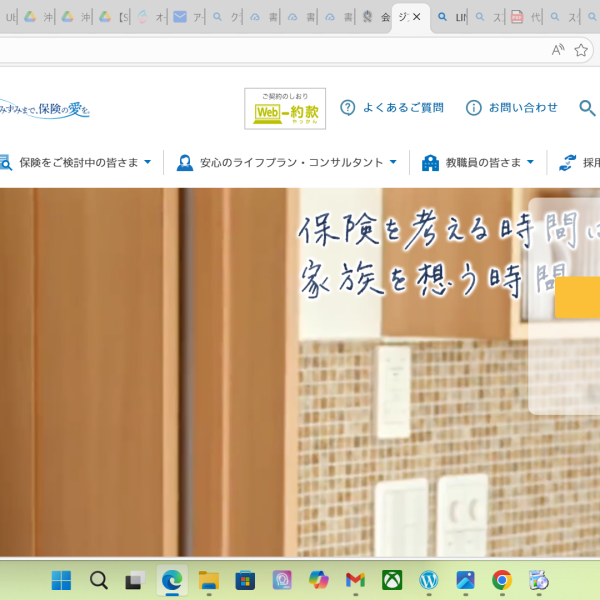Image resolution: width=600 pixels, height=600 pixels.
Task: Open Microsoft Store from the taskbar
Action: (x=245, y=580)
